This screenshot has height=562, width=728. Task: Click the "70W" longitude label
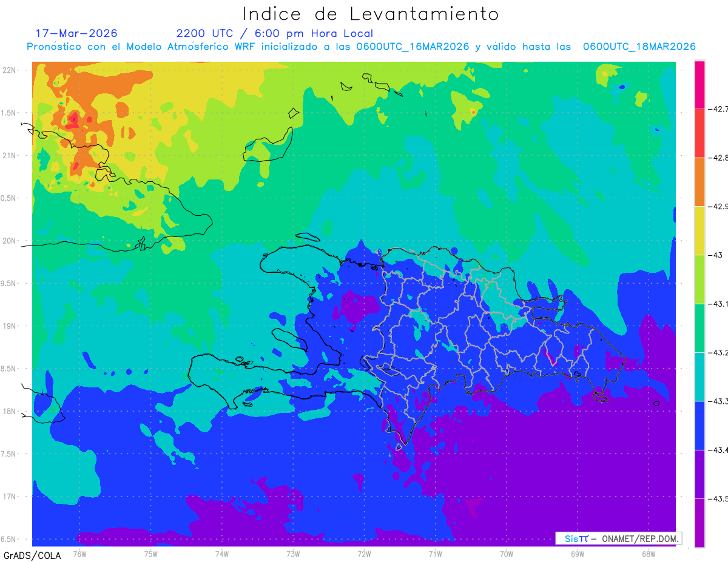(x=507, y=554)
